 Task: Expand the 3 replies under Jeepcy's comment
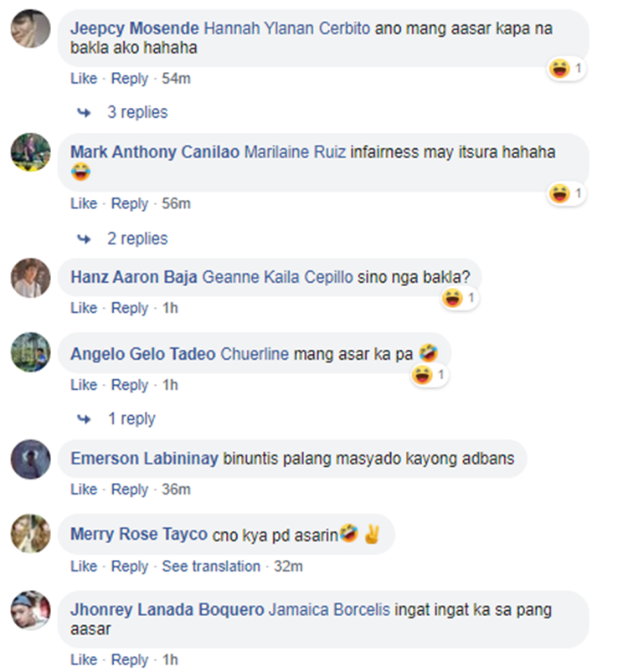(137, 112)
